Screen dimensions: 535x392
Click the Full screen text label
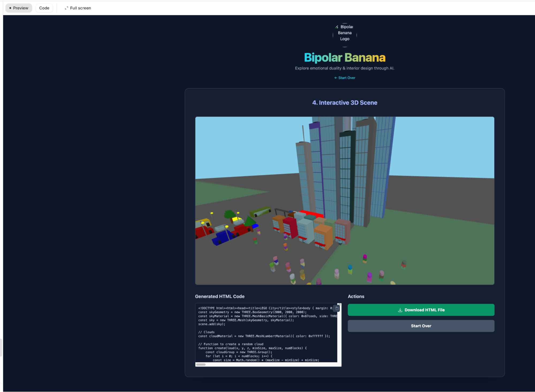pos(81,8)
